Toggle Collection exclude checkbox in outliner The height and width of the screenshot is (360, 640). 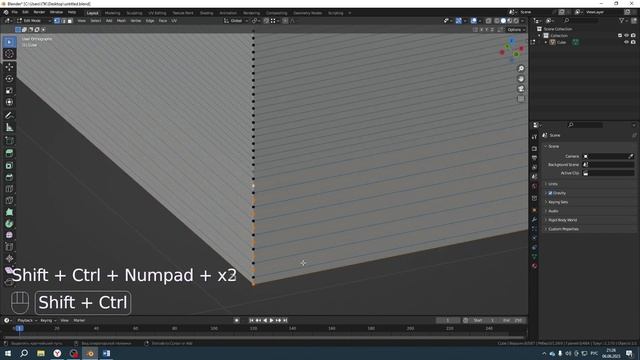620,36
